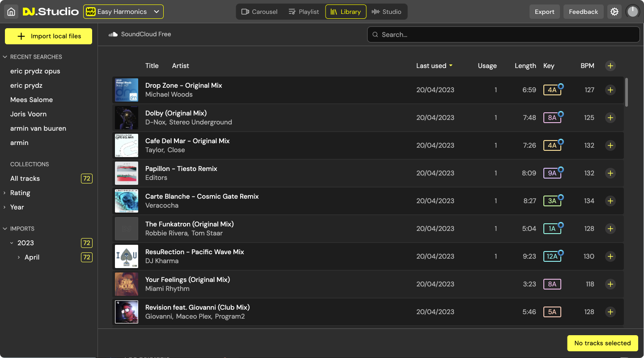Viewport: 644px width, 358px height.
Task: Select recent search Joris Voorn
Action: point(28,114)
